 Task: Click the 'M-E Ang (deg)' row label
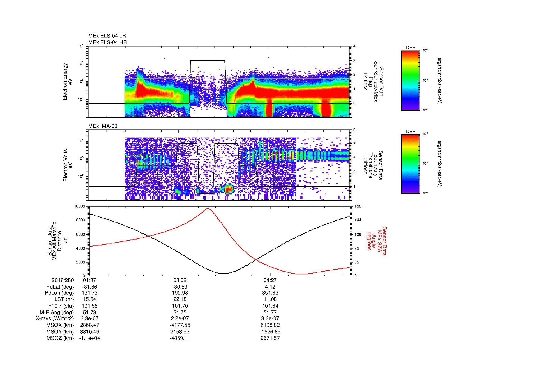click(x=57, y=312)
